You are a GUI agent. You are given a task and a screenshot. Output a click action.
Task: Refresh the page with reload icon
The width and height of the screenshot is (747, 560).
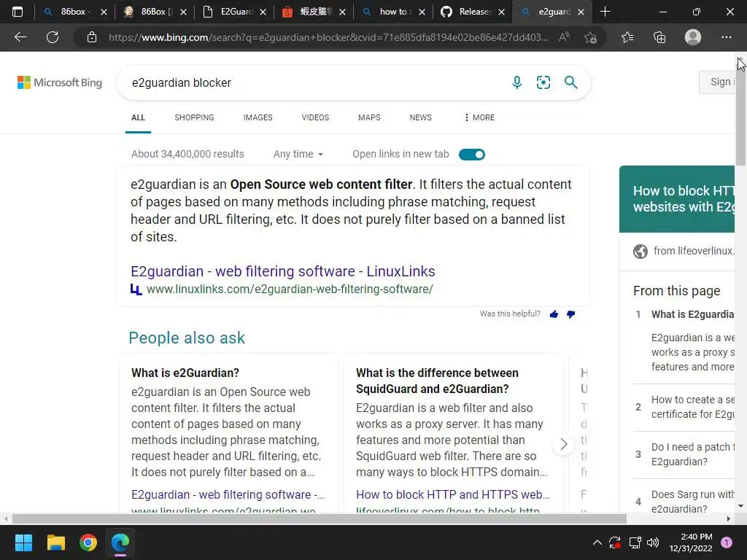click(53, 37)
